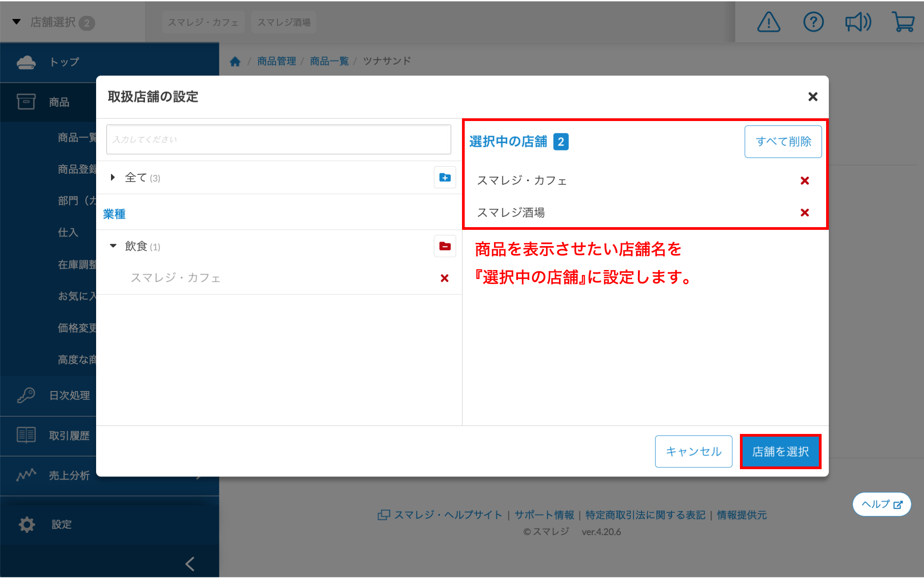Remove スマレジ酒場 from the selected stores list
Screen dimensions: 924x578
click(804, 213)
